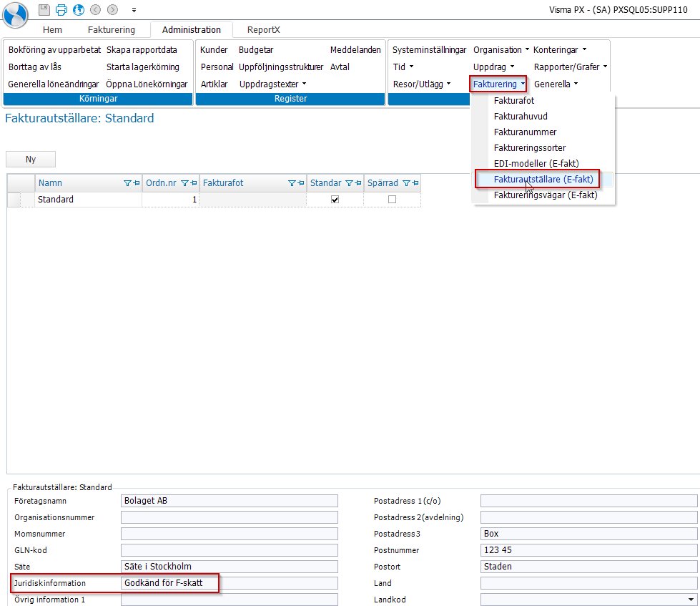
Task: Expand the Rapporter/Grafer dropdown
Action: pos(571,67)
